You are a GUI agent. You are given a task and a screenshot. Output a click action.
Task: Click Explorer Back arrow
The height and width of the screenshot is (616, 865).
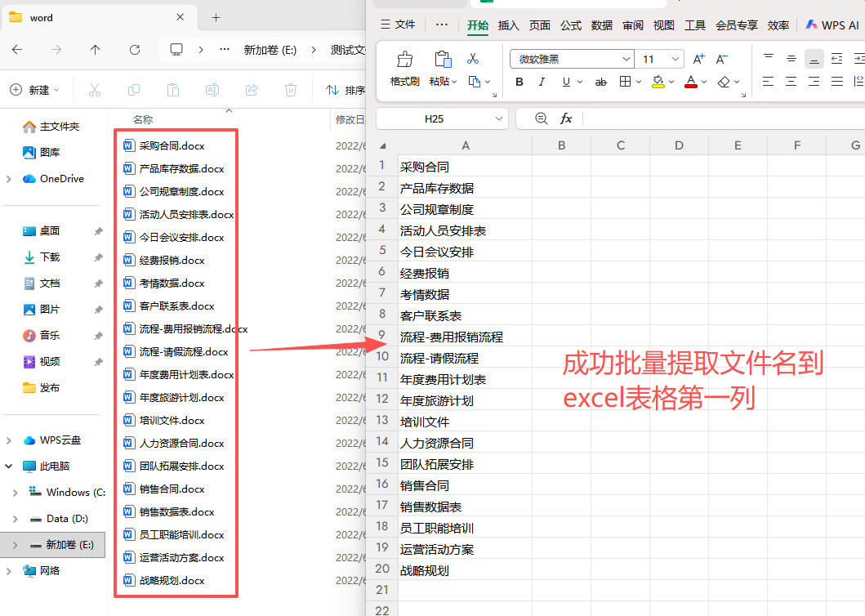(17, 50)
